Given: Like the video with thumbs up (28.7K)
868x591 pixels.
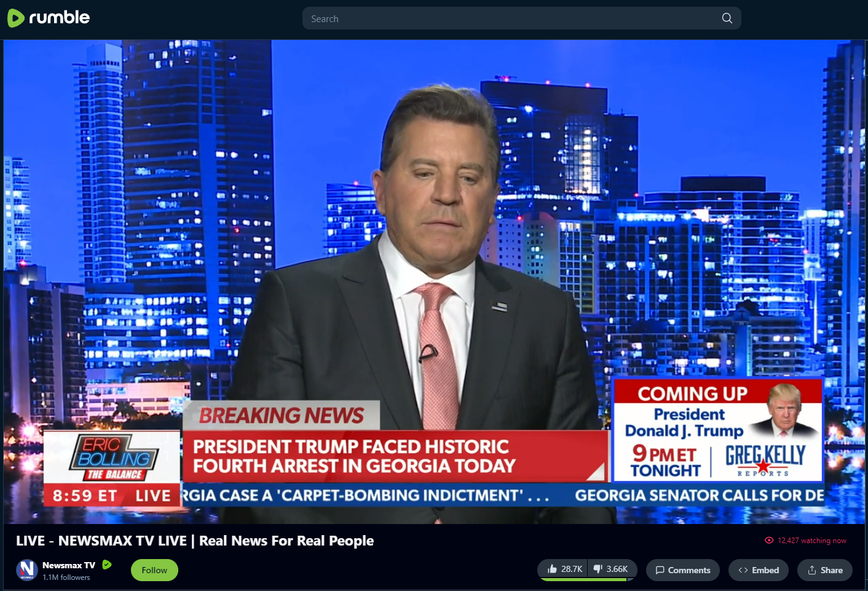Looking at the screenshot, I should click(563, 569).
